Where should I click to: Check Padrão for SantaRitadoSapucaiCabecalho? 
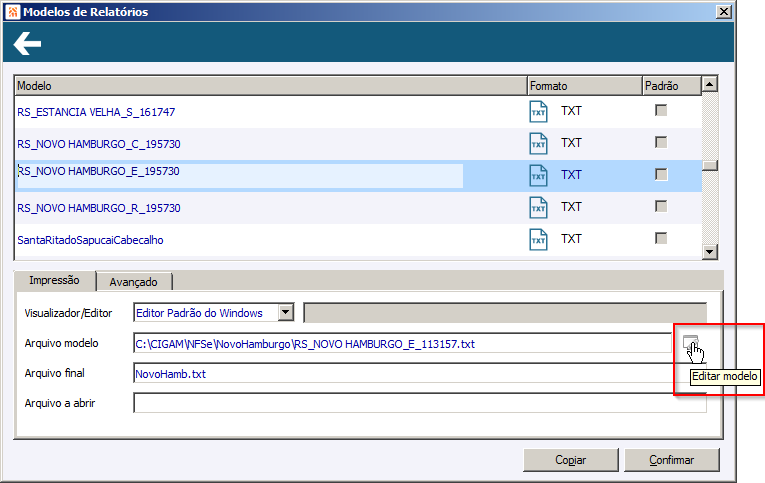point(661,238)
